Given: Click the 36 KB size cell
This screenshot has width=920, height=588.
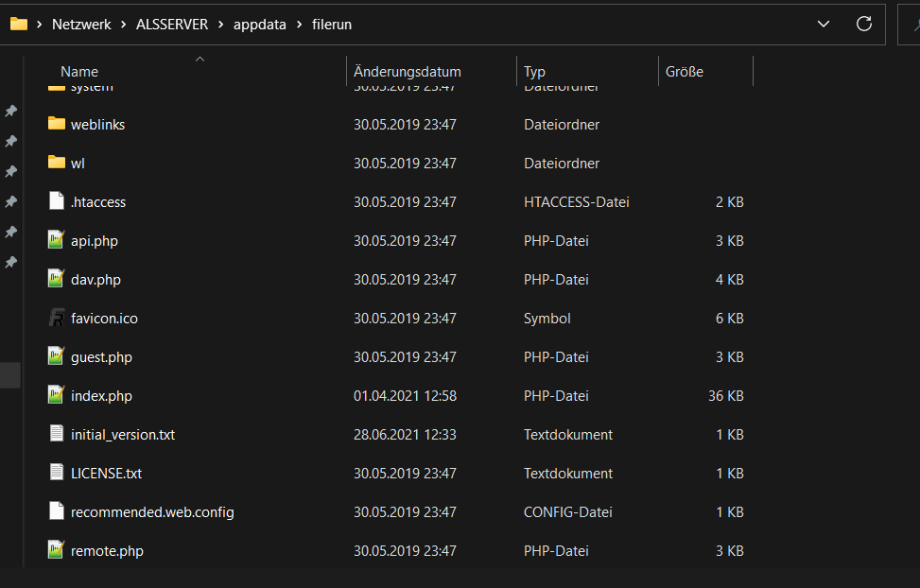Looking at the screenshot, I should click(726, 395).
